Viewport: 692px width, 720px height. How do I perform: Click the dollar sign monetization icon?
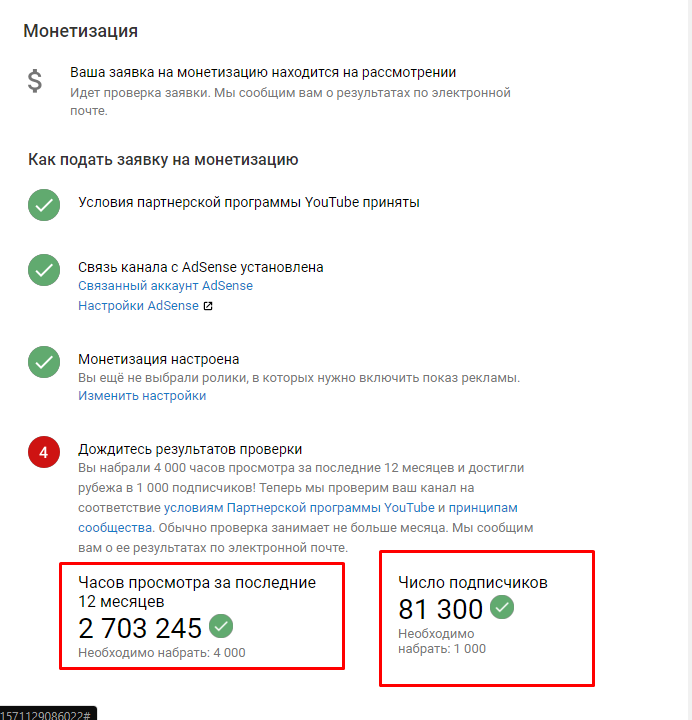pos(34,81)
